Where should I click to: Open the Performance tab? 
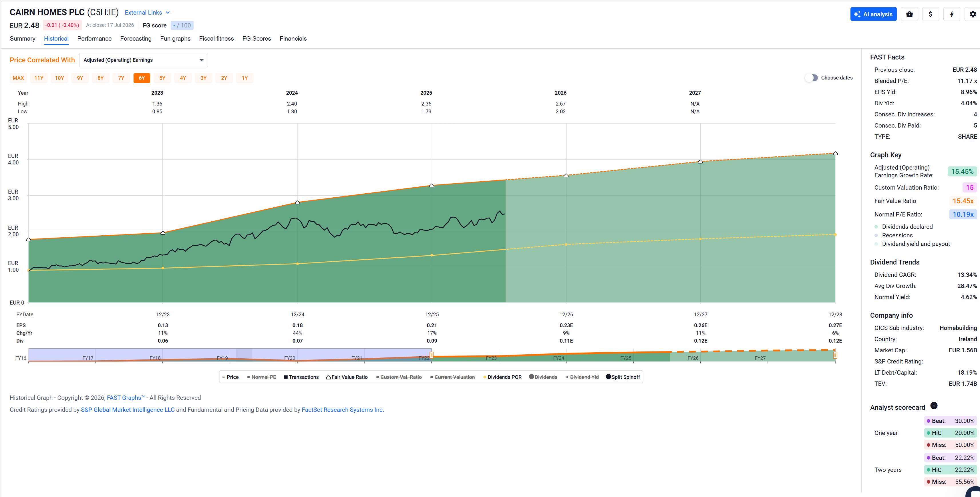pos(94,38)
